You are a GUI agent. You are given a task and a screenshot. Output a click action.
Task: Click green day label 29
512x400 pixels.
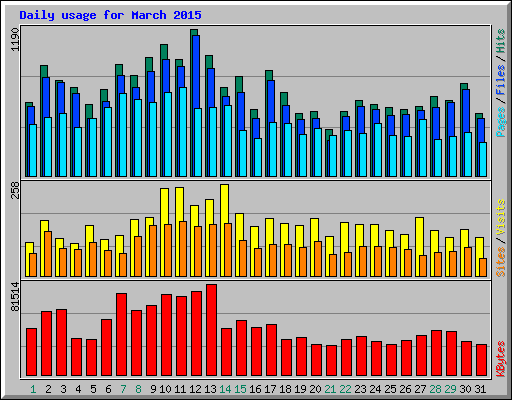[x=450, y=389]
